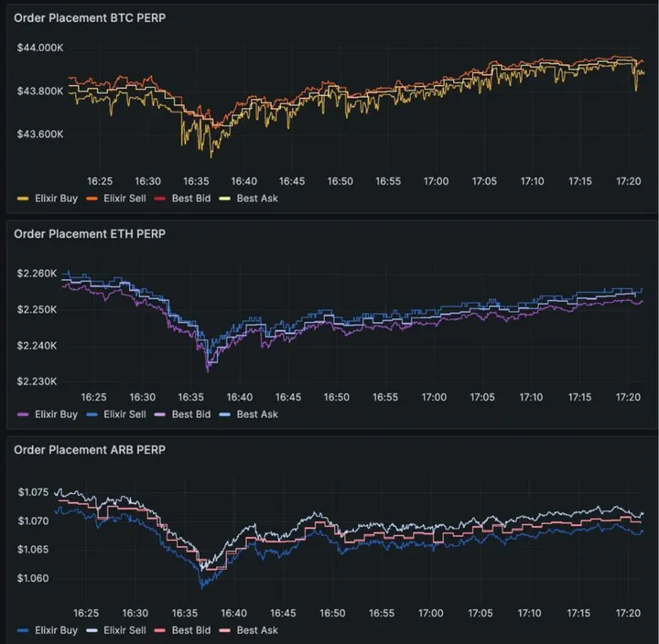Click the 16:25 time label on ARB chart
659x644 pixels.
point(86,613)
